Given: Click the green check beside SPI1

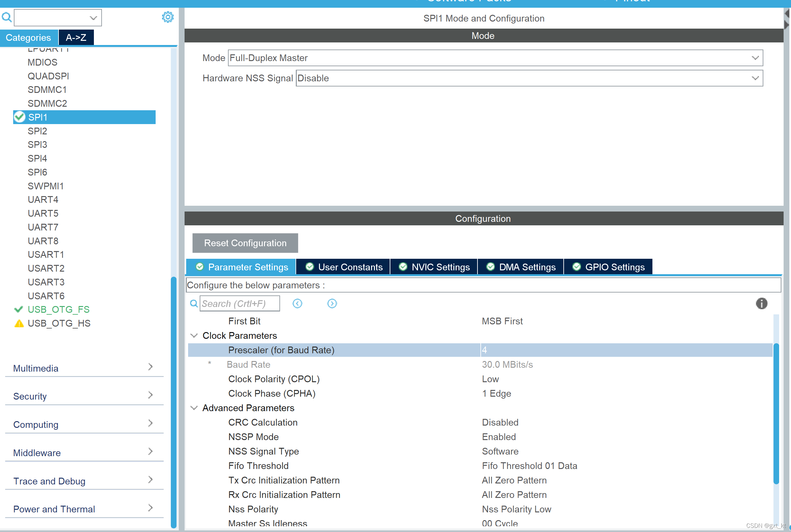Looking at the screenshot, I should coord(20,117).
